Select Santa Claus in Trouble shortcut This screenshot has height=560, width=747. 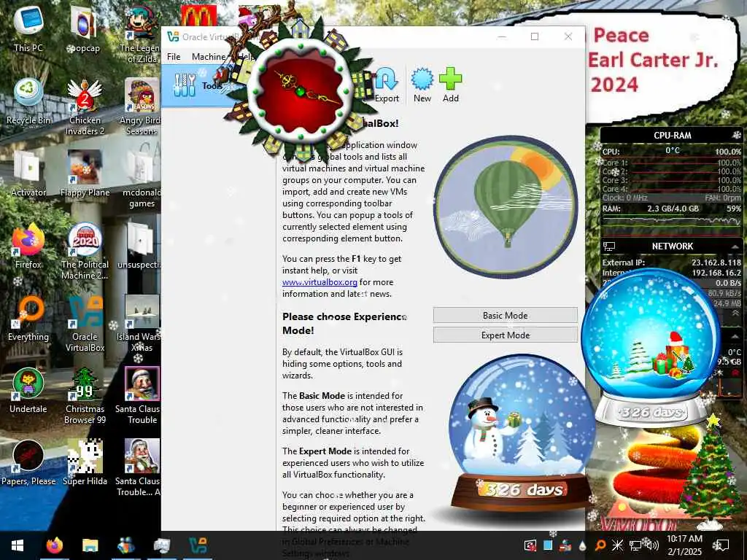(141, 395)
